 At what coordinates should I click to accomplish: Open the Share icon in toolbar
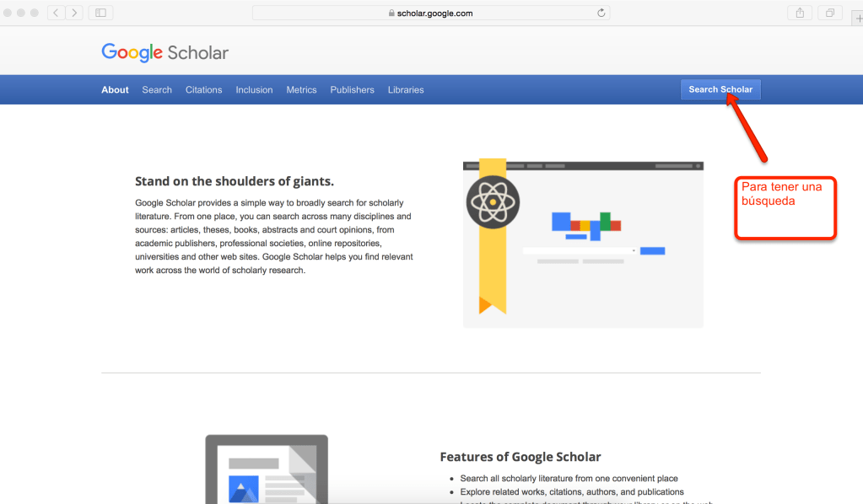tap(799, 13)
